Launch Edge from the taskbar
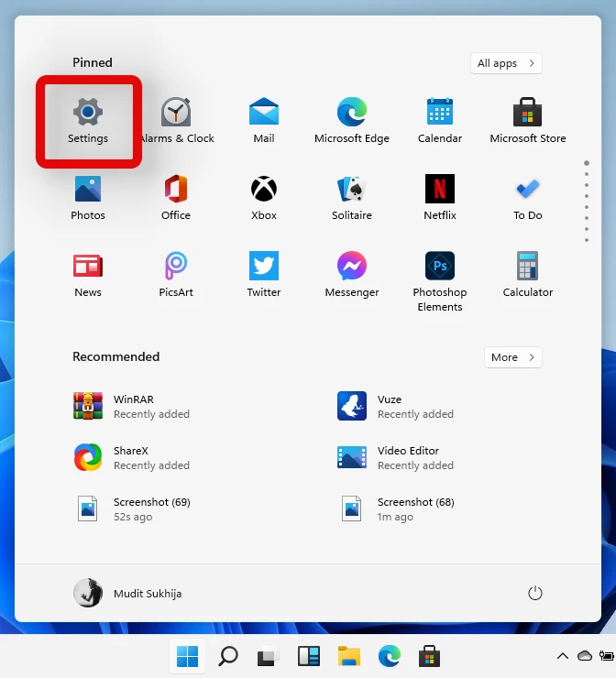Image resolution: width=616 pixels, height=678 pixels. click(390, 656)
